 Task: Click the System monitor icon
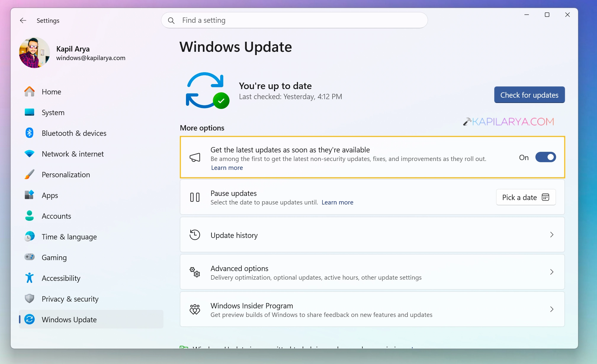click(29, 112)
